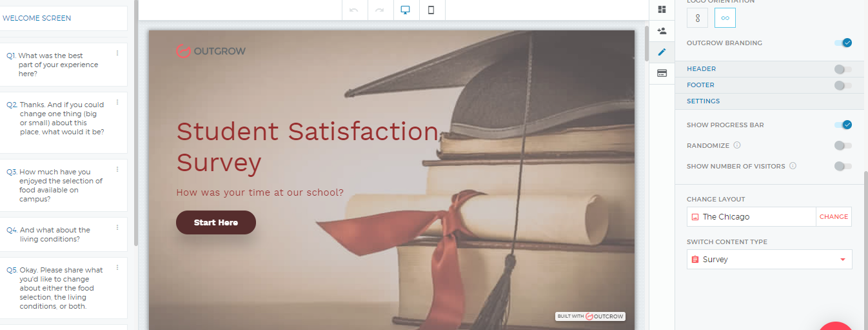Open the add-user icon in sidebar

[x=662, y=31]
